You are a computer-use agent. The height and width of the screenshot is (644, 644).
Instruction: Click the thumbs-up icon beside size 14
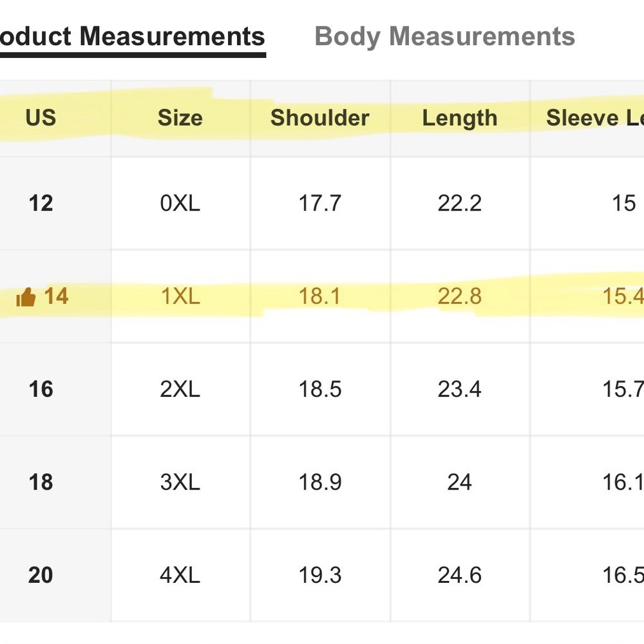coord(26,297)
